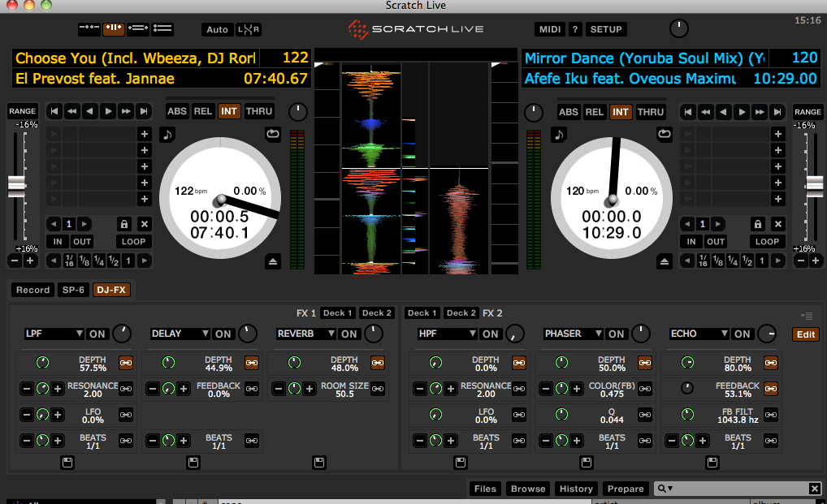The image size is (827, 504).
Task: Turn ON the DELAY effect
Action: (x=223, y=334)
